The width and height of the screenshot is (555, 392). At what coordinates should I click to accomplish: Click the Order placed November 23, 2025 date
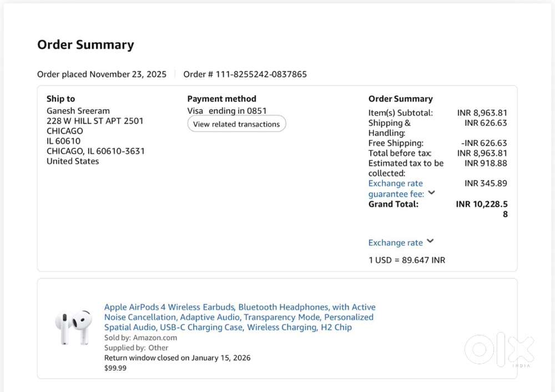click(102, 74)
